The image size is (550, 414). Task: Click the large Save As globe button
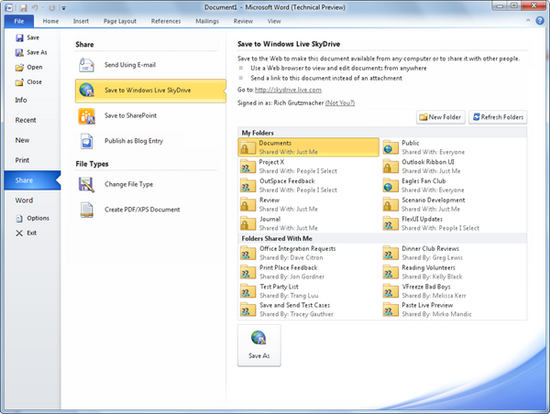tap(259, 345)
